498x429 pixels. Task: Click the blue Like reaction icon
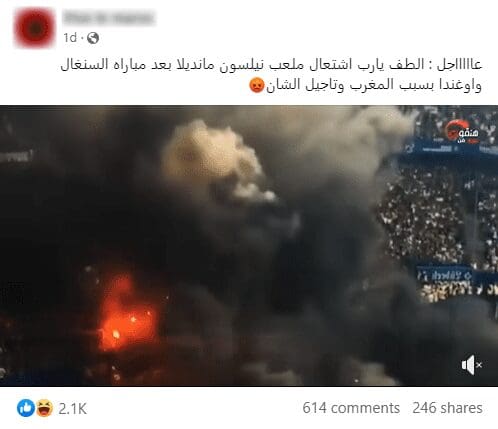coord(26,408)
